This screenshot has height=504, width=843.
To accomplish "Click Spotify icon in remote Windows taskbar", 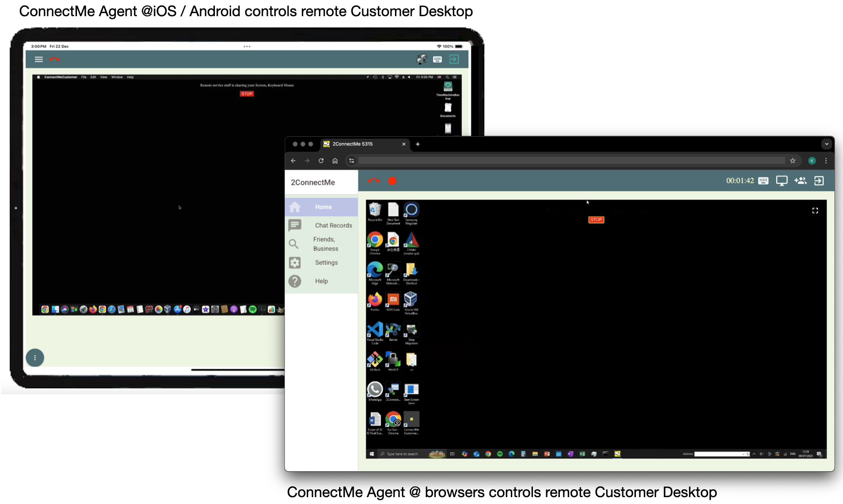I will (500, 454).
